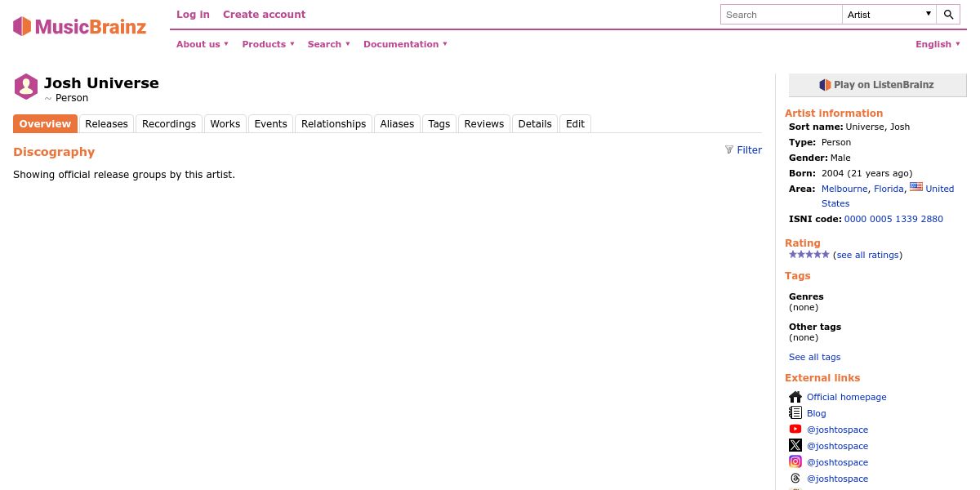Click the house icon for Official homepage
Screen dimensions: 980x490
point(795,397)
